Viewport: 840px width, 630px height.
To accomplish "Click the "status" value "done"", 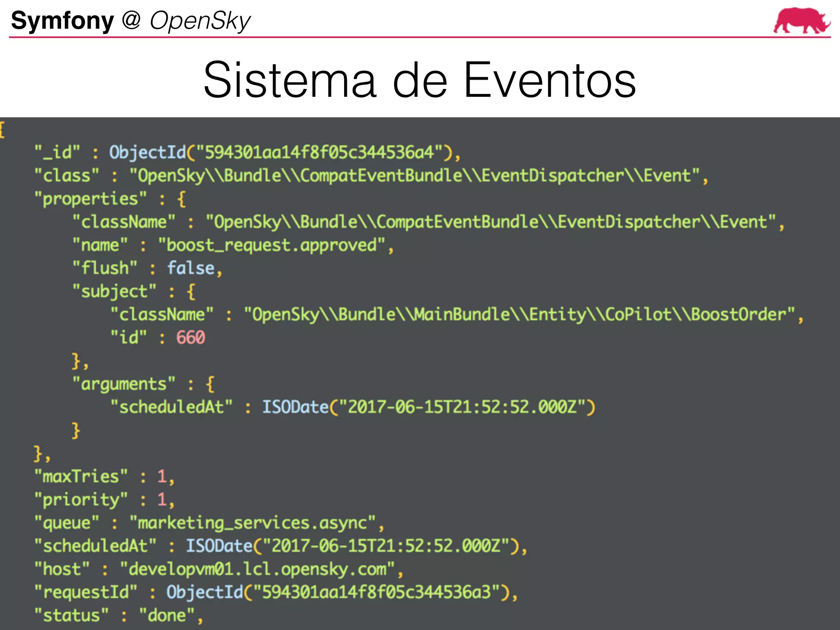I will [x=167, y=616].
